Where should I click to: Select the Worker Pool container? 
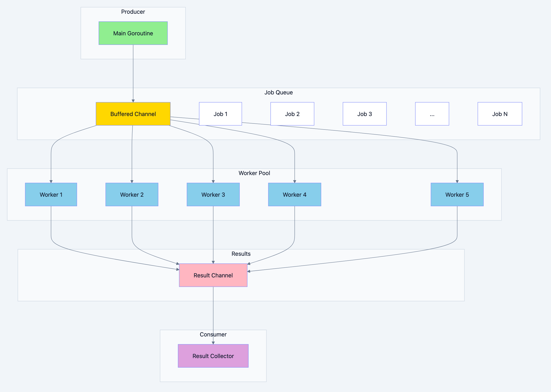(x=254, y=173)
